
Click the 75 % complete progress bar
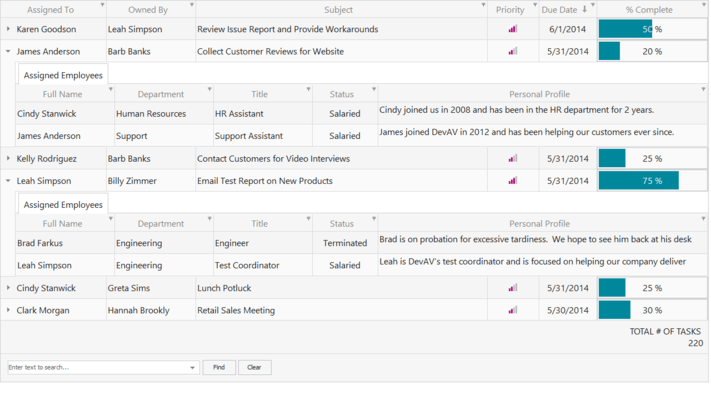(x=638, y=181)
